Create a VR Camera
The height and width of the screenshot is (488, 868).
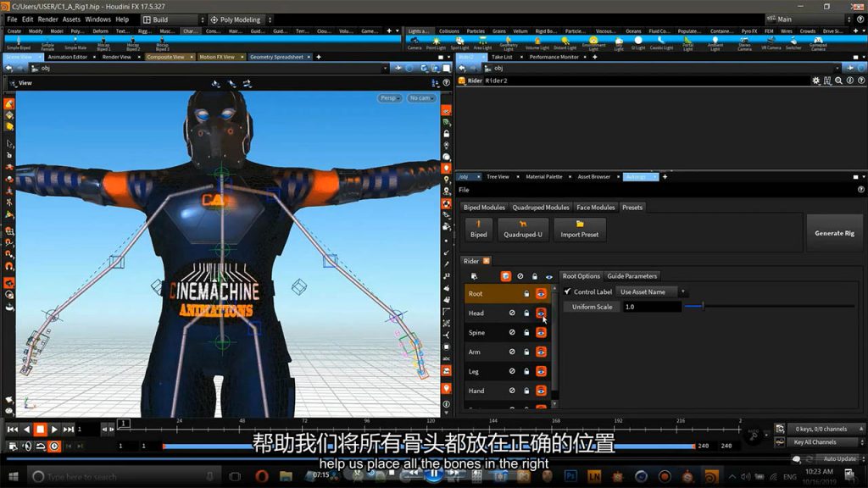[771, 44]
